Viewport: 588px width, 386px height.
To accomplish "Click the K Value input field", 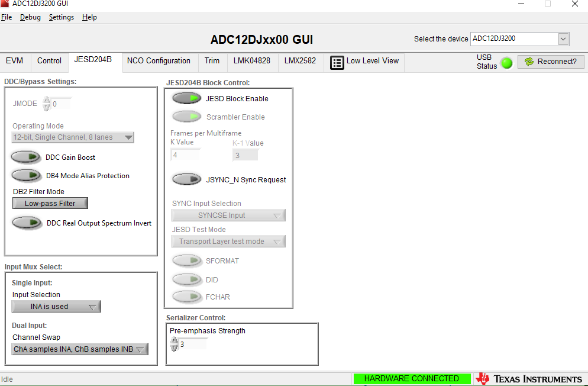I will coord(186,155).
